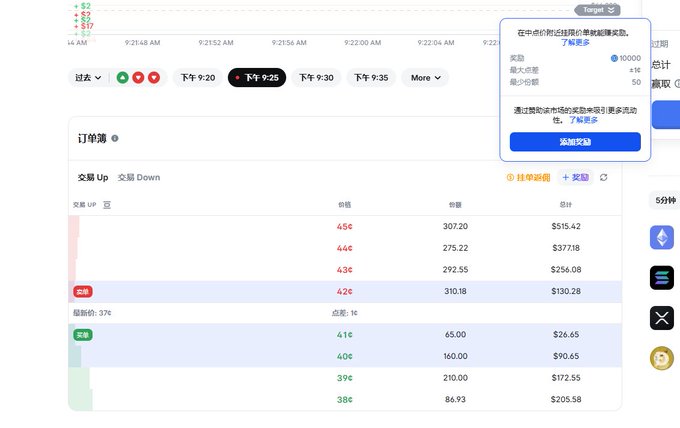The width and height of the screenshot is (680, 428).
Task: Click the 5分钟 interval chip
Action: coord(665,200)
